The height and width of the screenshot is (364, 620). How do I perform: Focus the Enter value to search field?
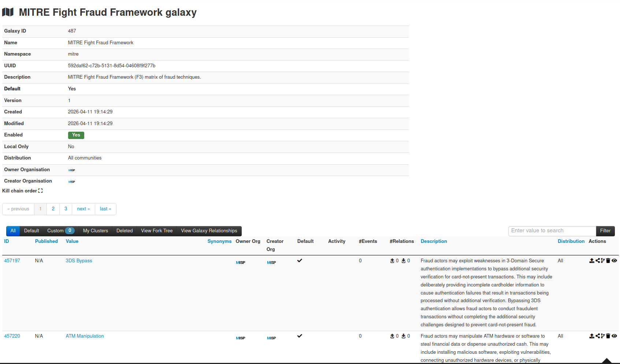(552, 231)
